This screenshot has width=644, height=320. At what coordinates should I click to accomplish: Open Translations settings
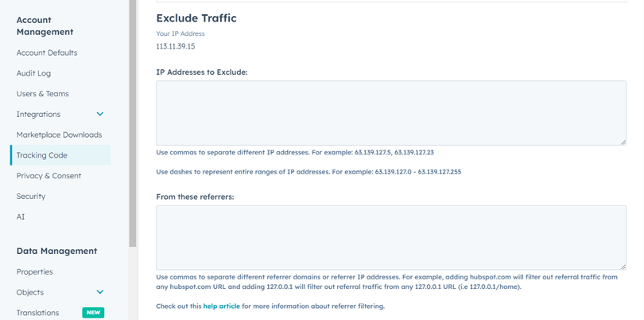(x=38, y=313)
